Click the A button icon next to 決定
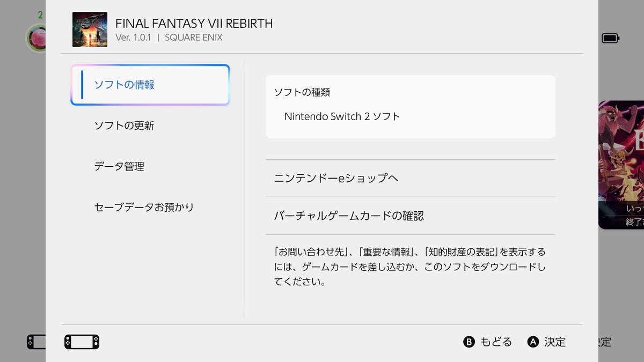Viewport: 644px width, 362px height. 533,342
